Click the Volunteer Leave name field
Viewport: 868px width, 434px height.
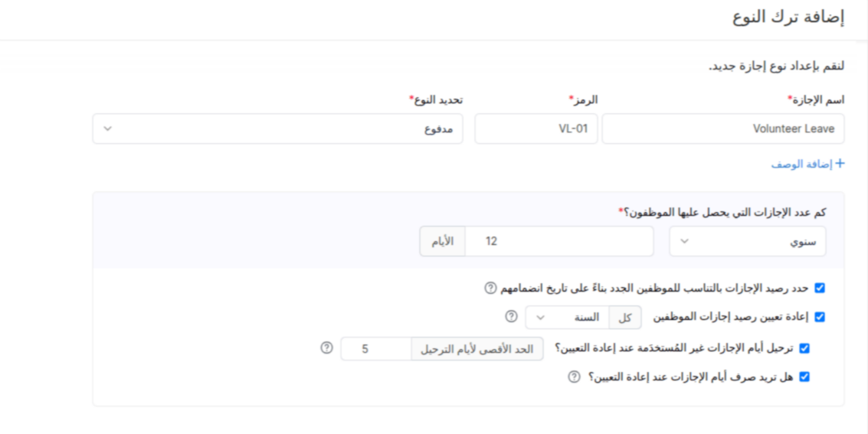point(722,129)
